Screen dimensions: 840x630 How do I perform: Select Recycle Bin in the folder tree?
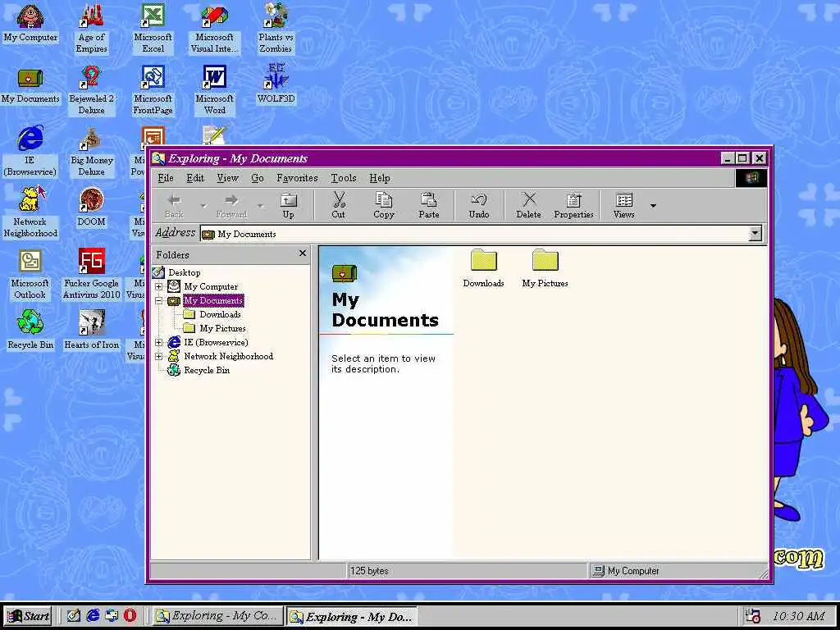pyautogui.click(x=207, y=370)
